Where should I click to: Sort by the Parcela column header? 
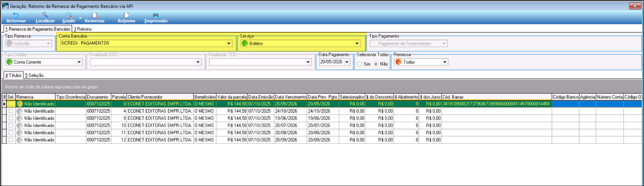coord(119,97)
